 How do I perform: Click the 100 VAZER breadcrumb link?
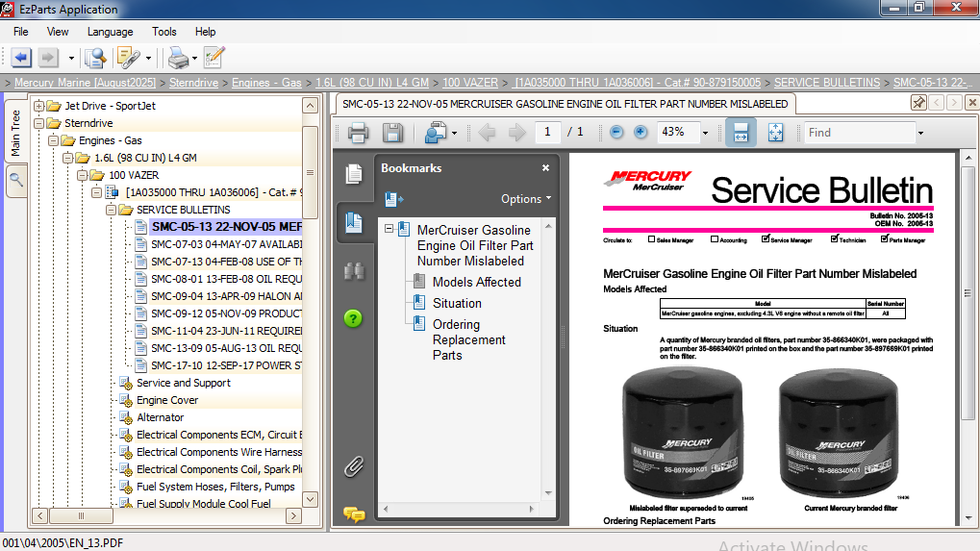(x=470, y=83)
